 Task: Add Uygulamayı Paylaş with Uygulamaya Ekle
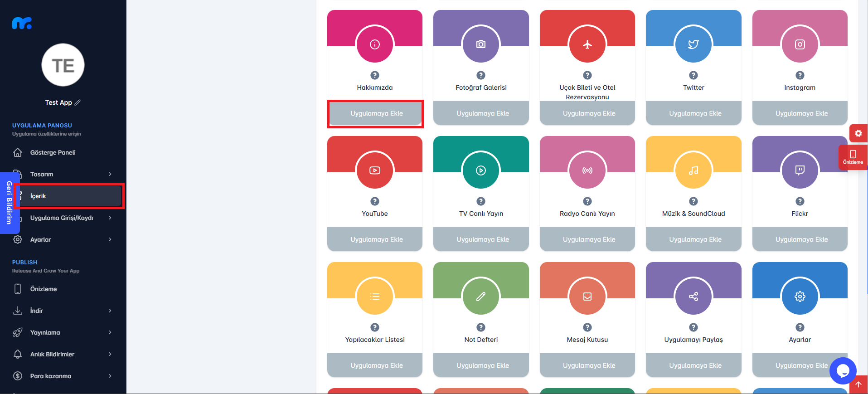click(693, 365)
